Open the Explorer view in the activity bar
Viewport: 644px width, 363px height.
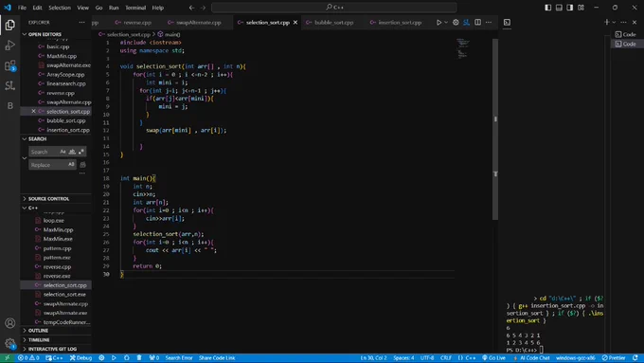click(x=9, y=25)
